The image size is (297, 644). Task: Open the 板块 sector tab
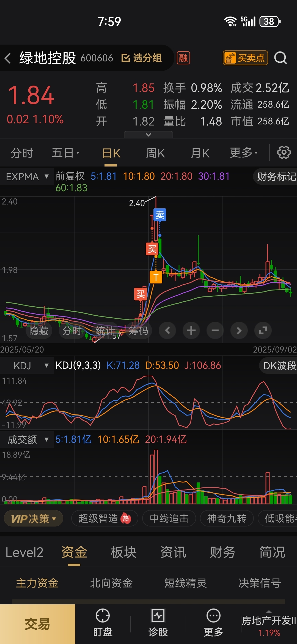[124, 552]
